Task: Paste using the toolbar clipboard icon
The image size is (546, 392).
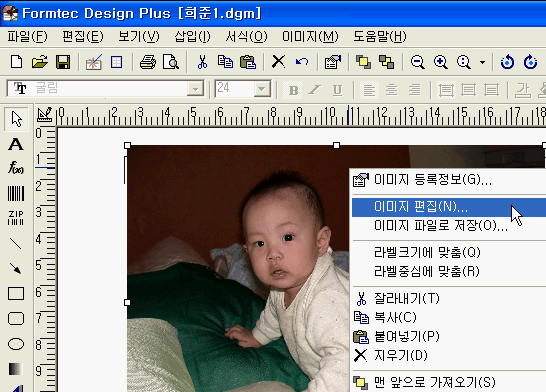Action: 248,62
